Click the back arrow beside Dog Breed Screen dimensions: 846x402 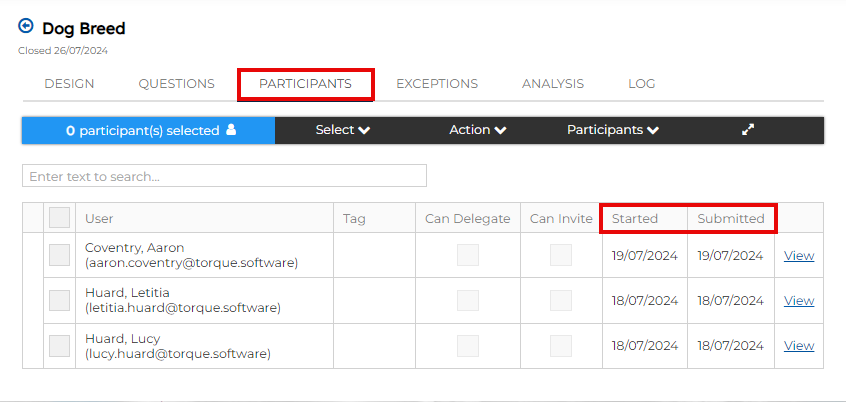click(26, 27)
